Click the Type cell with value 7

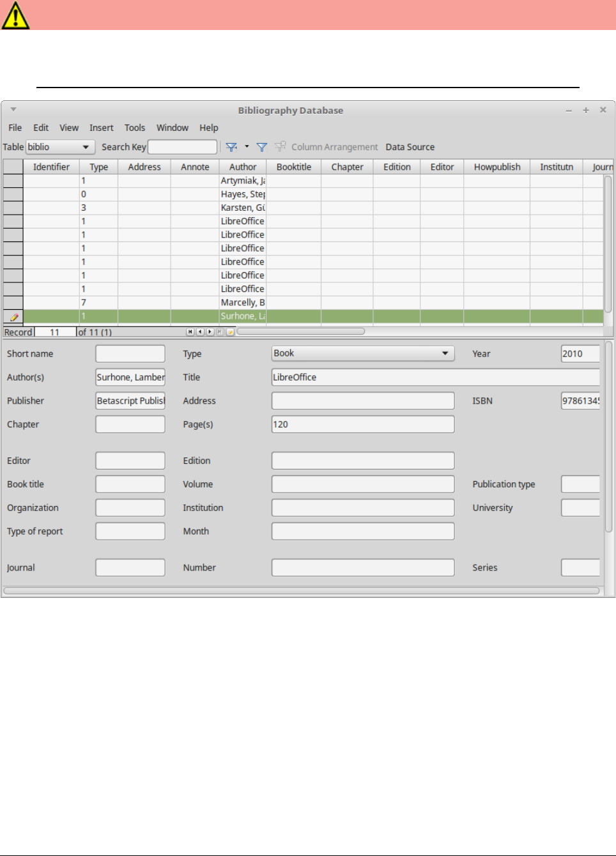[x=99, y=303]
